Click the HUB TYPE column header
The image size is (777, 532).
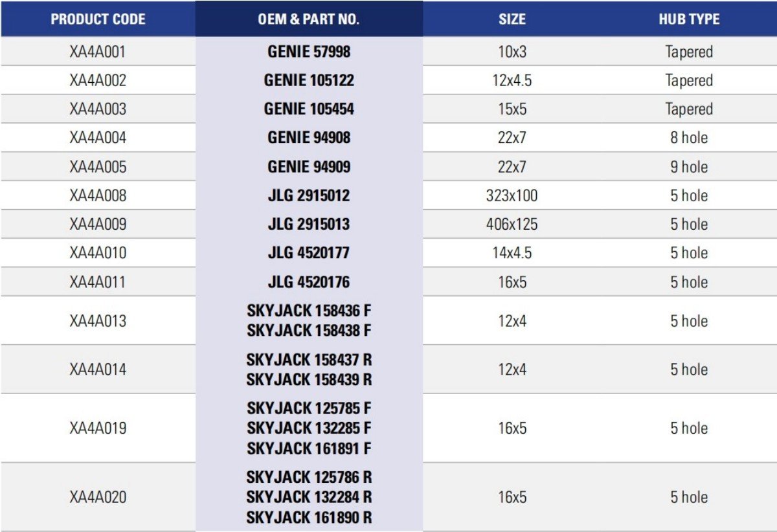point(689,19)
